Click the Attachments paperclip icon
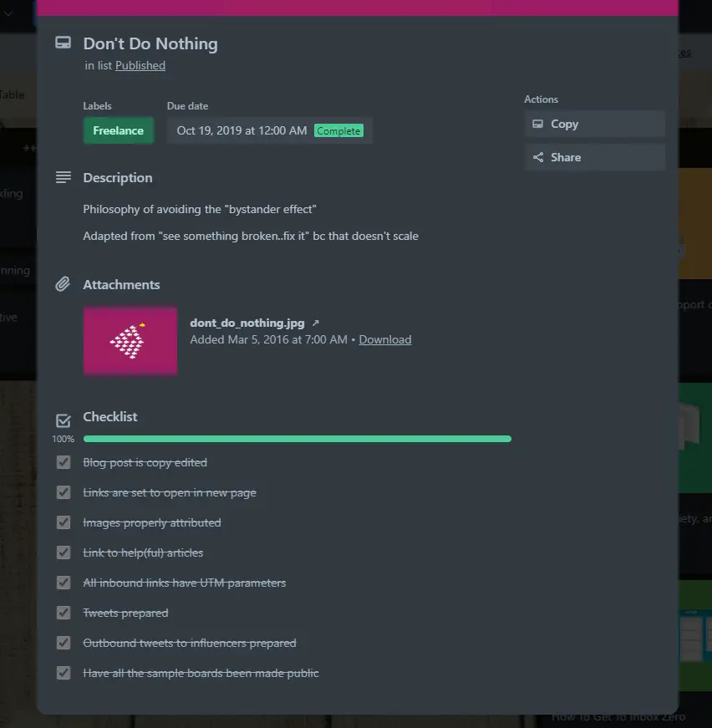Screen dimensions: 712x728 (x=63, y=284)
